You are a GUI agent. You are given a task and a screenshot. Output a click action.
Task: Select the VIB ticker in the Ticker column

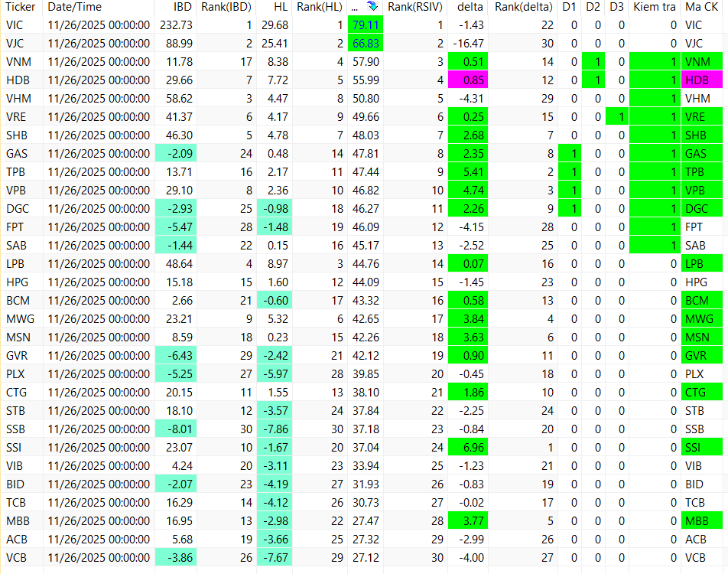click(x=15, y=466)
